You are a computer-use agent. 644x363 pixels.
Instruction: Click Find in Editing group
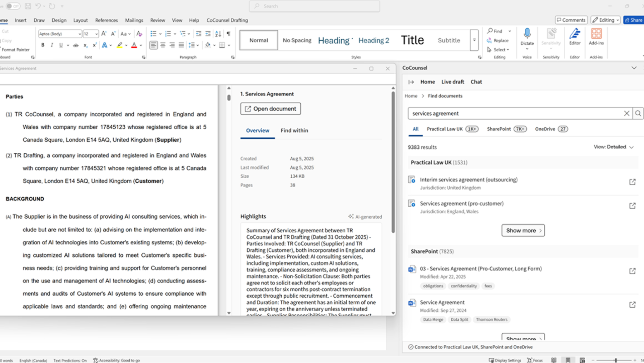(x=495, y=31)
